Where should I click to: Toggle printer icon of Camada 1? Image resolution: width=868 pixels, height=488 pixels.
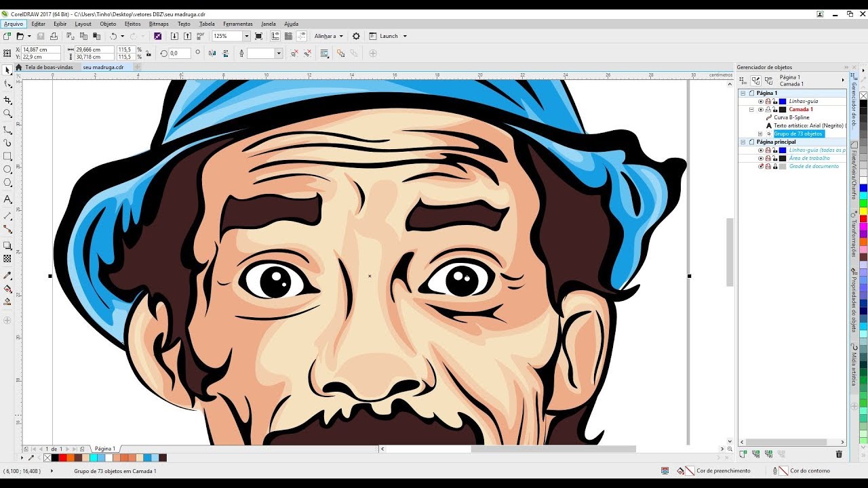click(768, 109)
